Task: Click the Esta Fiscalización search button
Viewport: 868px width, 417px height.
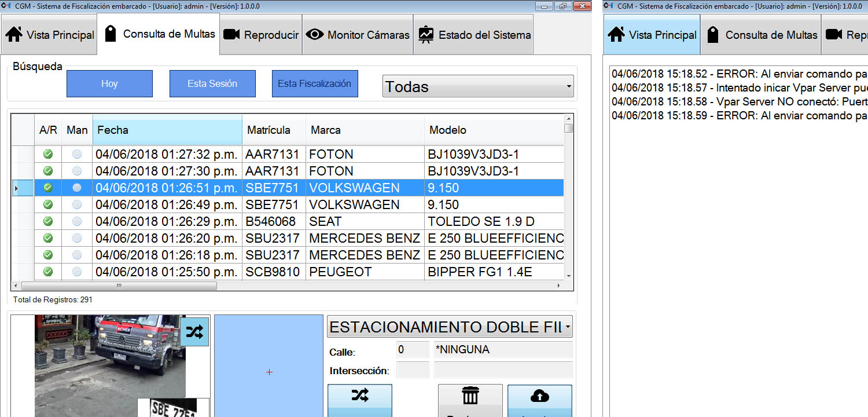Action: click(315, 83)
